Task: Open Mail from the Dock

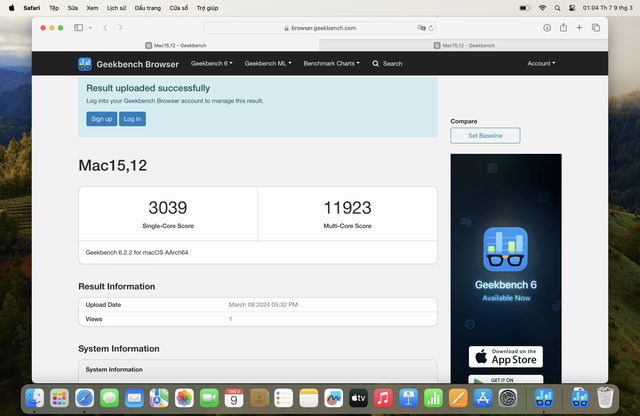Action: point(134,398)
